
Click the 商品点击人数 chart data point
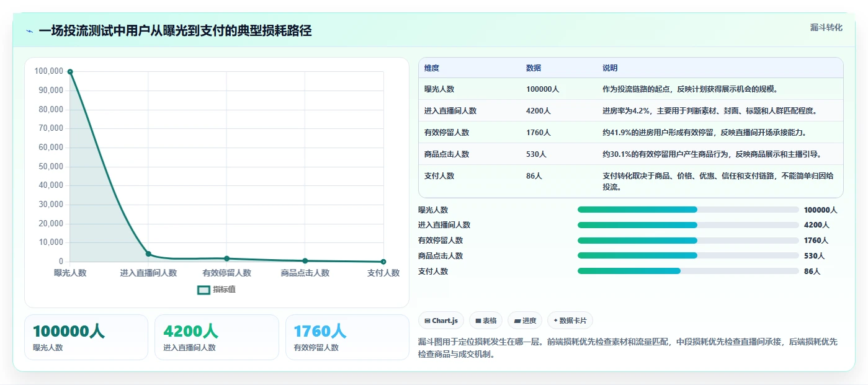pyautogui.click(x=305, y=261)
